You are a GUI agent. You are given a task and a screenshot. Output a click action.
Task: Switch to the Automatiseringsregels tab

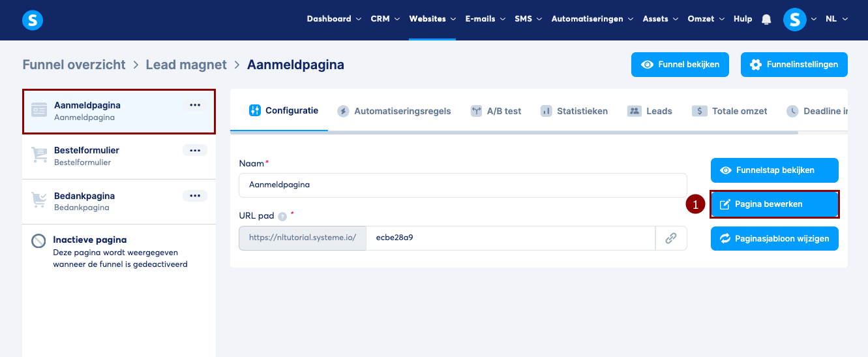[x=394, y=111]
